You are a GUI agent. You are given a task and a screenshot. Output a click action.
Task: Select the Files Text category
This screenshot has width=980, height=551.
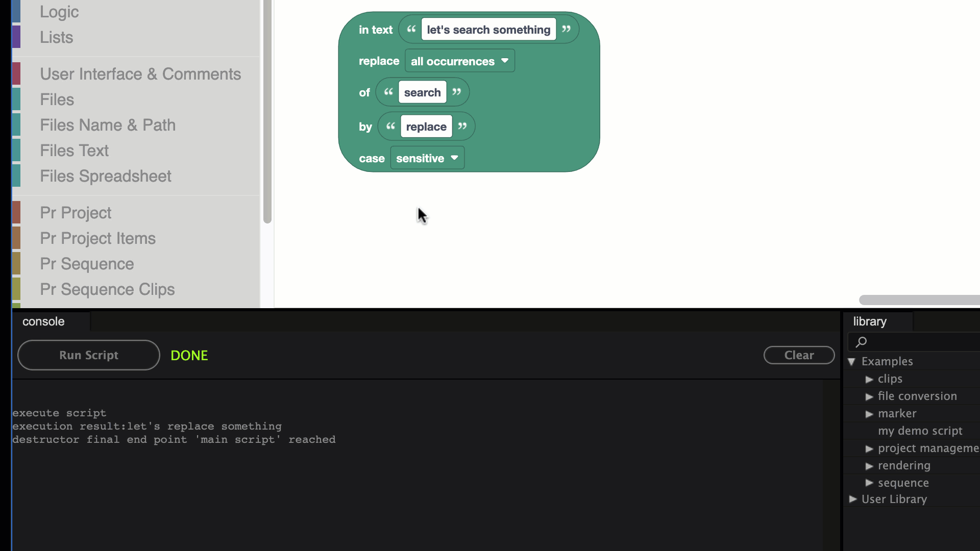(x=75, y=151)
